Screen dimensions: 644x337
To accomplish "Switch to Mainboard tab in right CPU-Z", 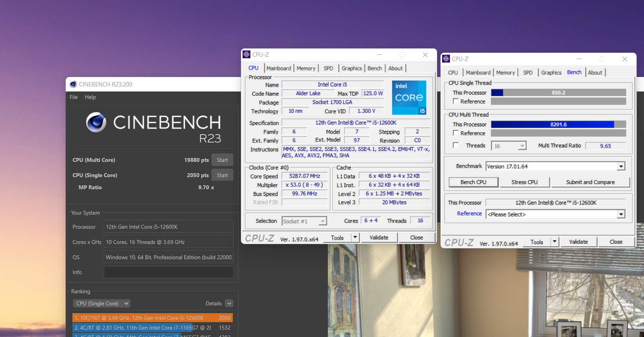I will (x=478, y=72).
